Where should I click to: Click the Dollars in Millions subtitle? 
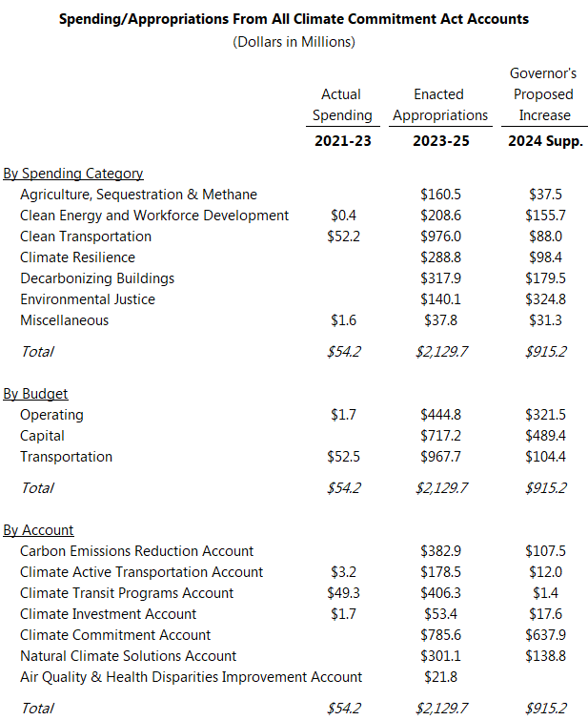tap(294, 42)
